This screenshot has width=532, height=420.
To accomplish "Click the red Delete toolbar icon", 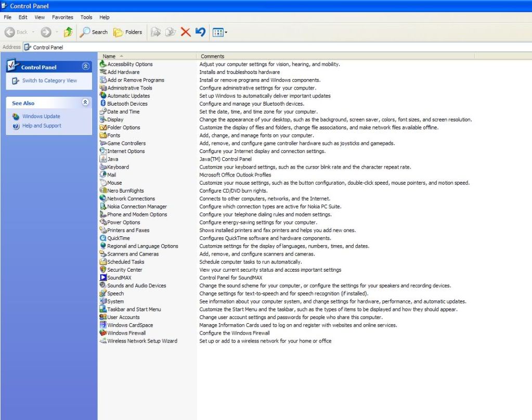I will 186,32.
